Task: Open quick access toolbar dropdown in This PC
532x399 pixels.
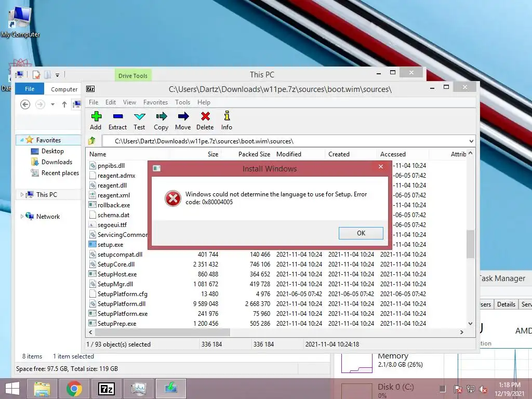Action: [x=57, y=75]
